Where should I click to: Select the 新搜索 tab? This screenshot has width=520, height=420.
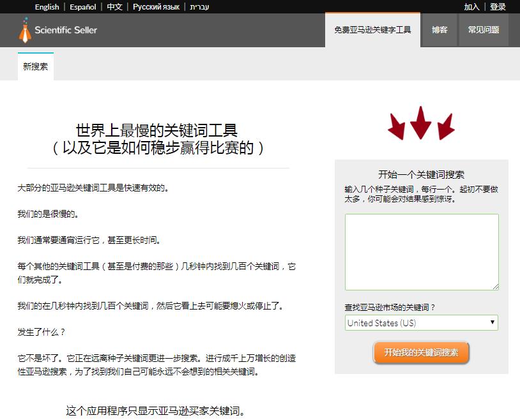[x=36, y=66]
